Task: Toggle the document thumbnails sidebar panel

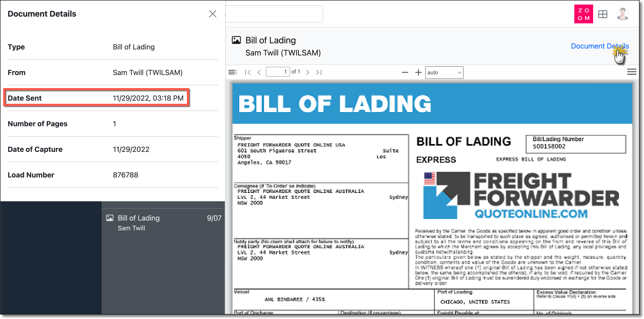Action: [232, 72]
